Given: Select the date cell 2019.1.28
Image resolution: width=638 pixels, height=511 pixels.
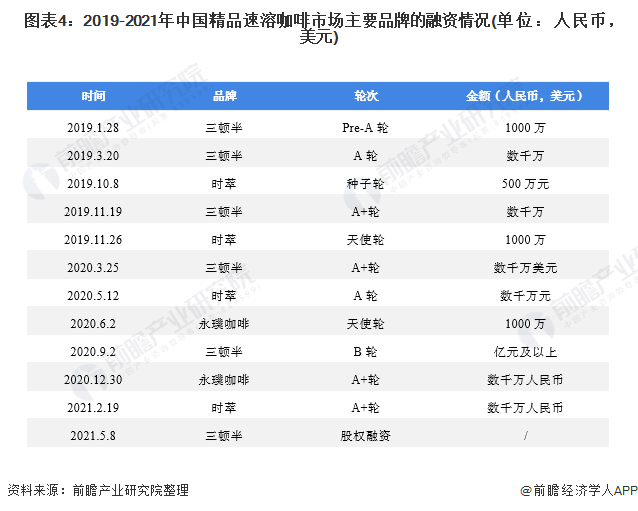Looking at the screenshot, I should tap(93, 128).
